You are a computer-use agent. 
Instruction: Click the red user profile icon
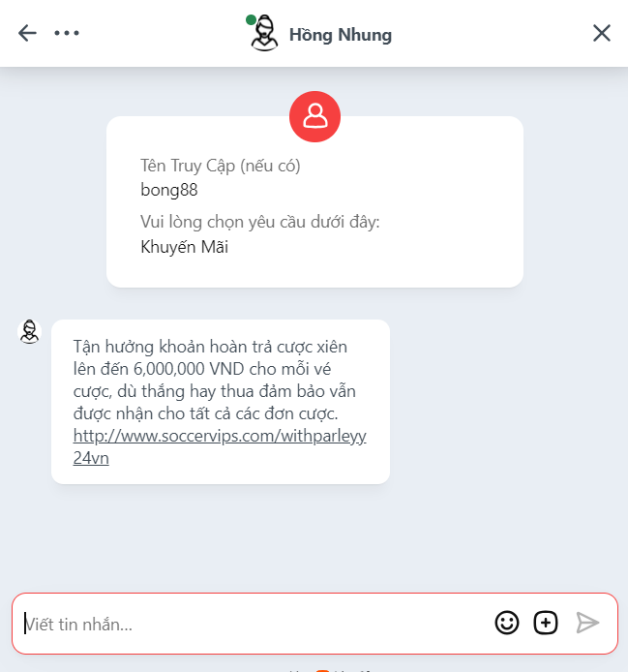coord(314,116)
